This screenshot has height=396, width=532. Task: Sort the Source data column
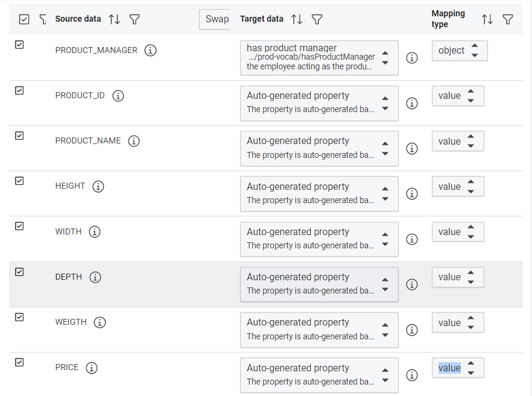[114, 19]
